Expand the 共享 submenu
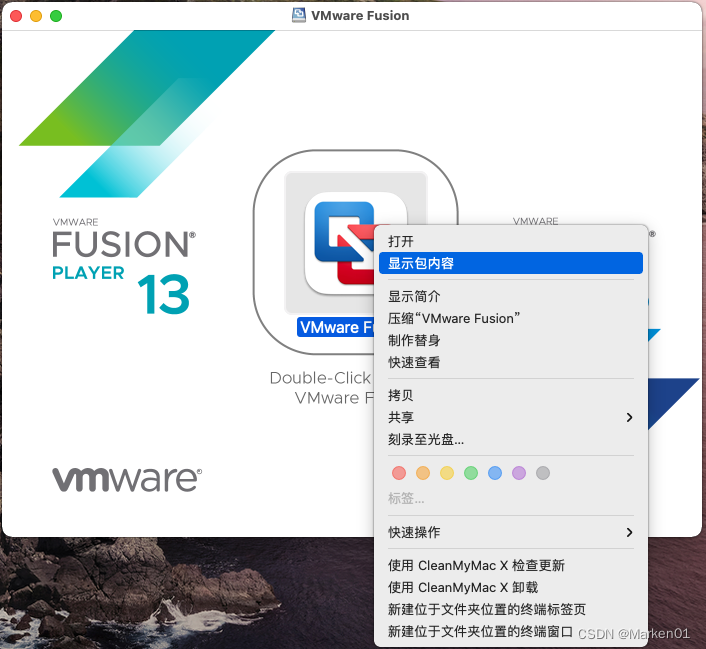This screenshot has width=706, height=649. [x=511, y=418]
